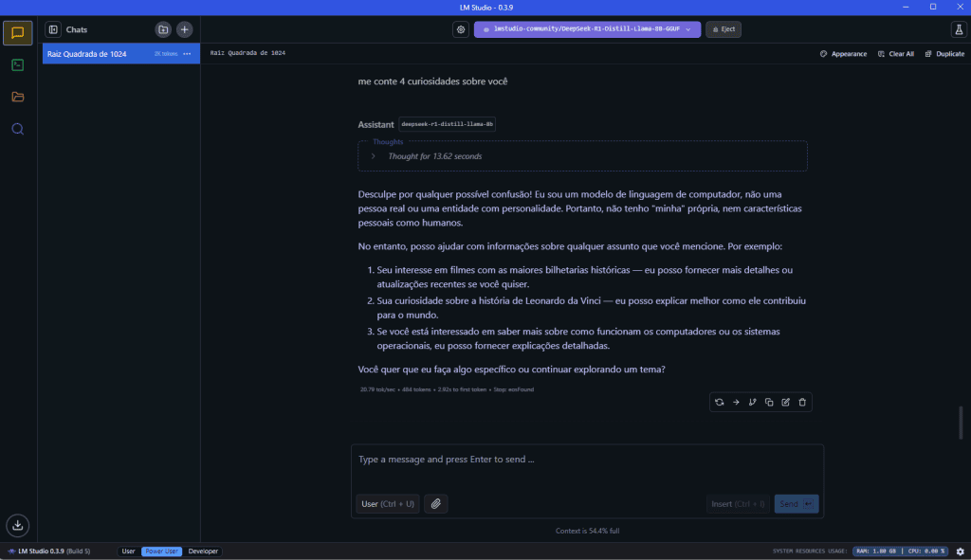The height and width of the screenshot is (560, 971).
Task: Open the My Models folder icon
Action: click(17, 97)
